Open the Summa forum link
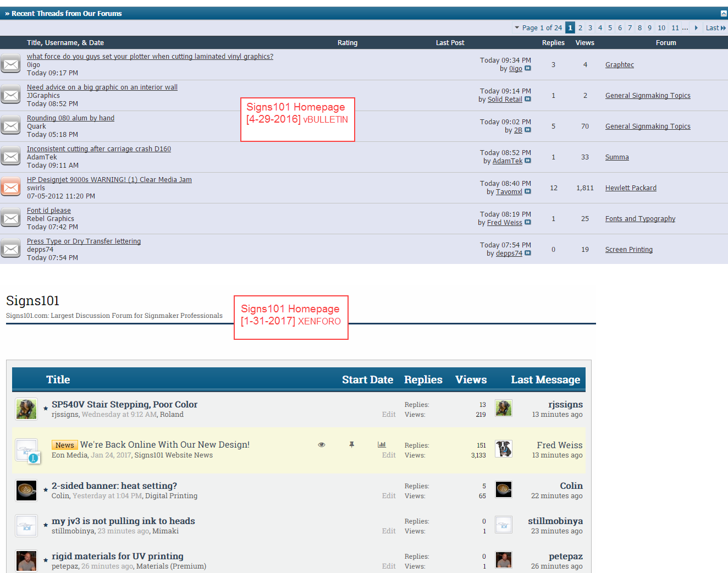 (617, 157)
